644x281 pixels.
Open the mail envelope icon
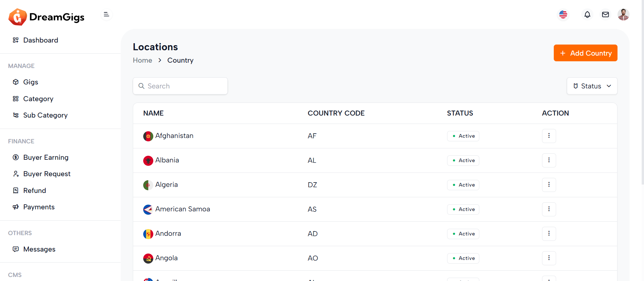(605, 15)
